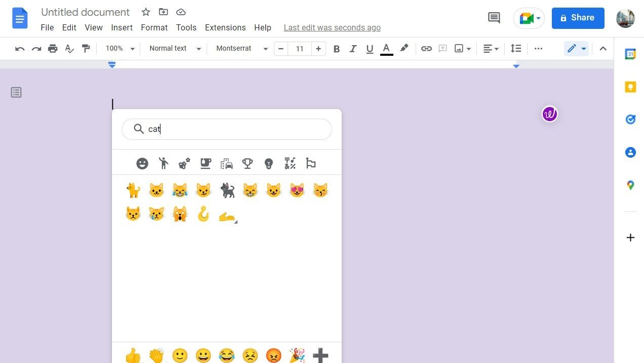Open the Flags emoji category
This screenshot has width=644, height=363.
coord(310,163)
